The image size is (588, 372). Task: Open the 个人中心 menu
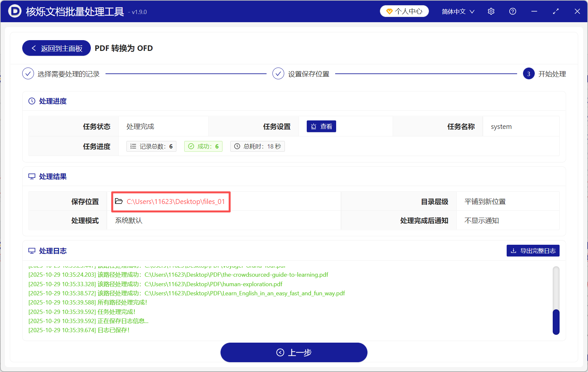point(404,11)
